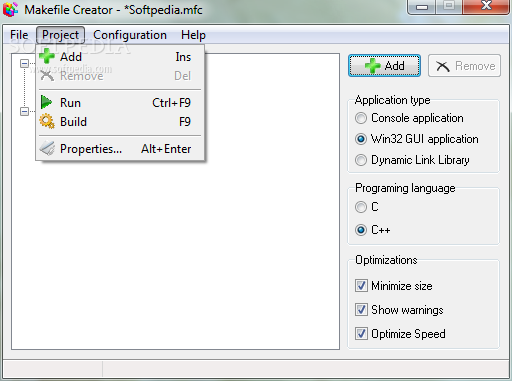Toggle Show warnings checkbox
The height and width of the screenshot is (381, 512).
click(361, 310)
